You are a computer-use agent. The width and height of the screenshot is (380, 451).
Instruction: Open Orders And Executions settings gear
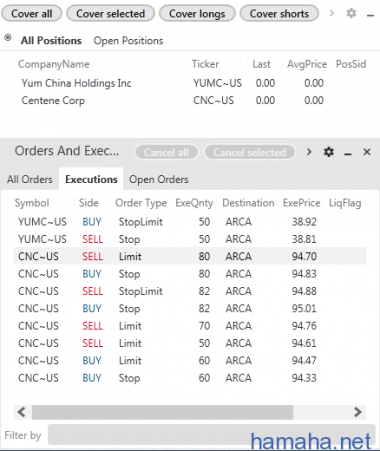[x=329, y=152]
